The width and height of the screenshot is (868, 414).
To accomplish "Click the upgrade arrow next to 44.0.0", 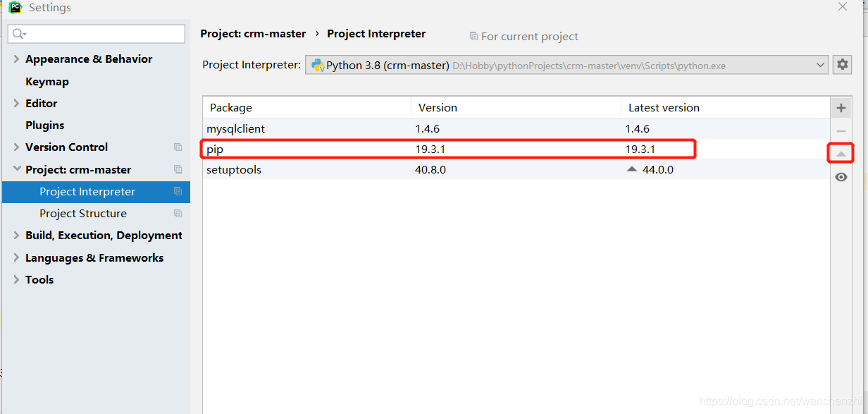I will click(631, 169).
